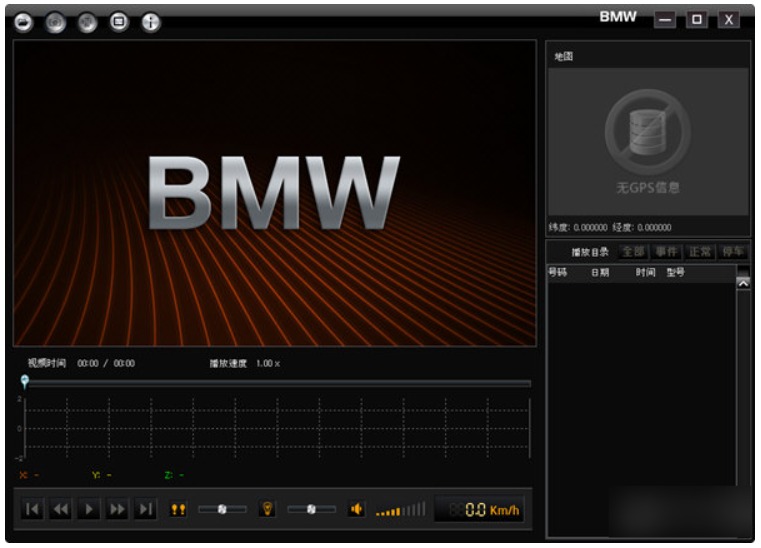This screenshot has width=761, height=548.
Task: Click the 播放速度 label
Action: pos(228,364)
